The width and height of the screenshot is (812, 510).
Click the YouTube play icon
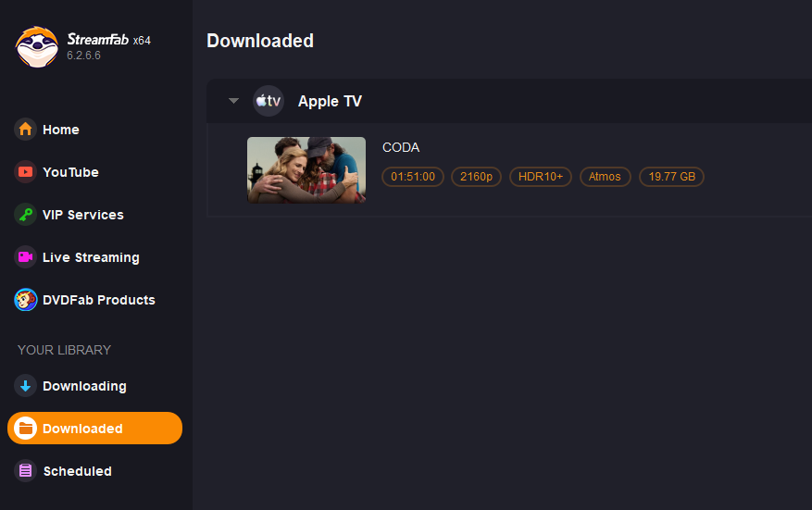pos(25,172)
